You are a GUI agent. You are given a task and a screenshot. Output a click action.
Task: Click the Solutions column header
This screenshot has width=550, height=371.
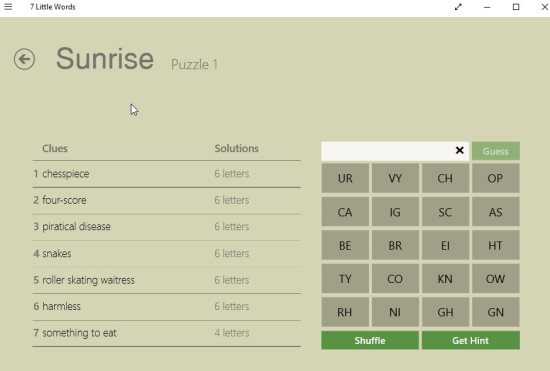[237, 148]
